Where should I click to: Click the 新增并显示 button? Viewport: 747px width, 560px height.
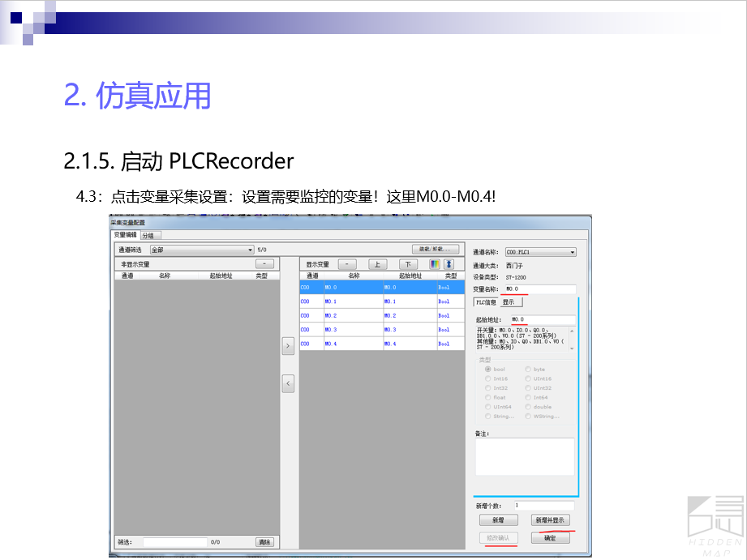point(550,520)
